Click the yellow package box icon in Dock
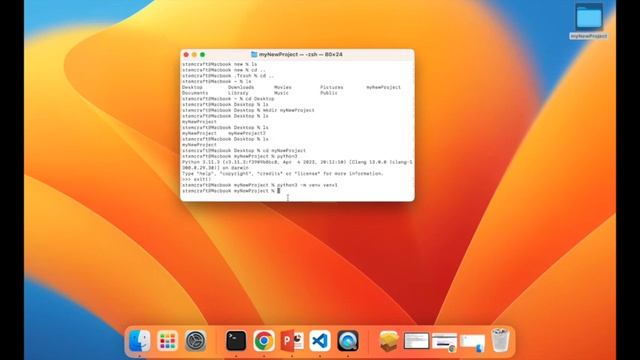The width and height of the screenshot is (640, 360). [389, 340]
